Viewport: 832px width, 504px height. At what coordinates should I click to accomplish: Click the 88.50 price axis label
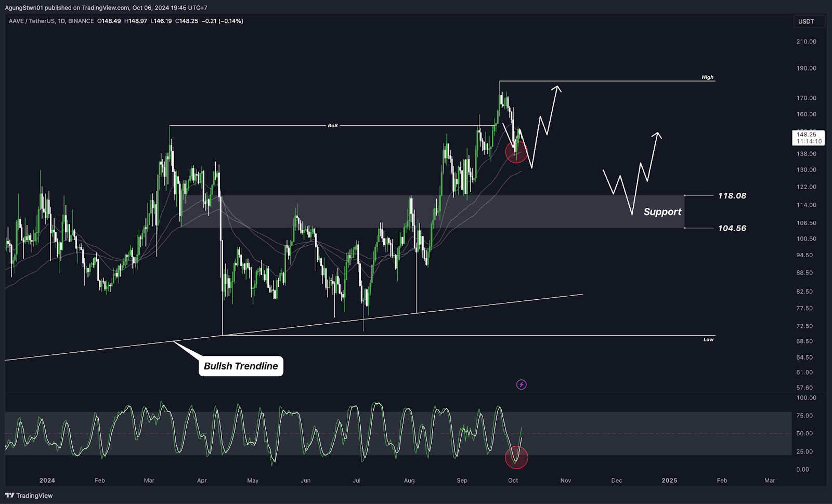click(x=805, y=273)
